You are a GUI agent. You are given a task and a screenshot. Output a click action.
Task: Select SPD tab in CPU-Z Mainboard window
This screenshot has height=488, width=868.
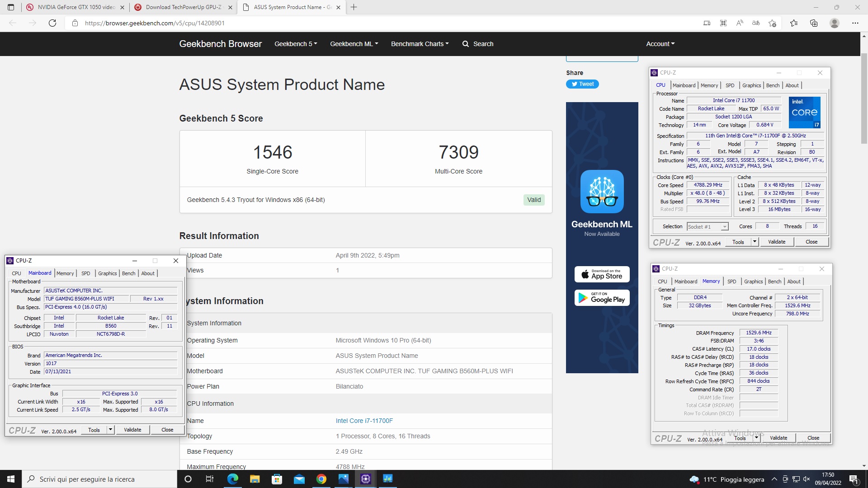86,273
